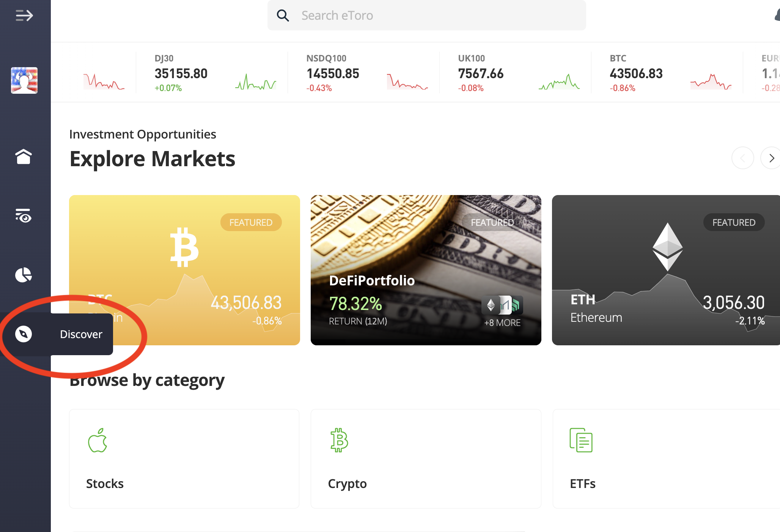Click the search magnifier icon
The width and height of the screenshot is (780, 532).
point(283,16)
